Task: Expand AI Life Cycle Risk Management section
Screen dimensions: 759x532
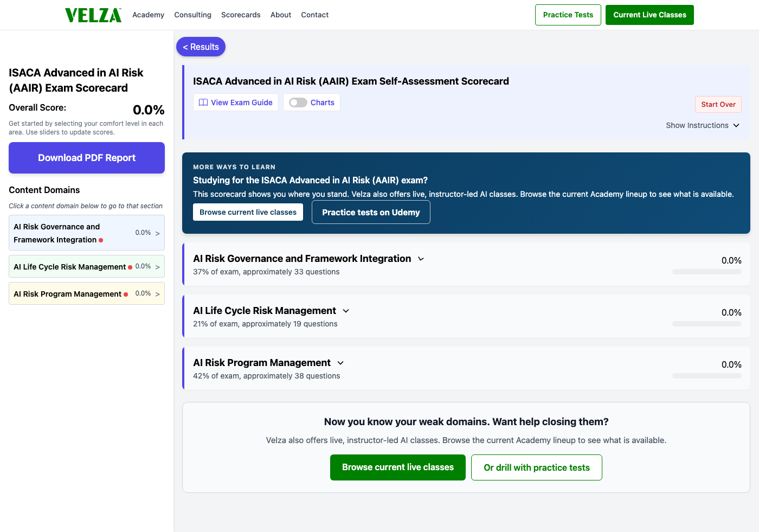Action: [346, 311]
